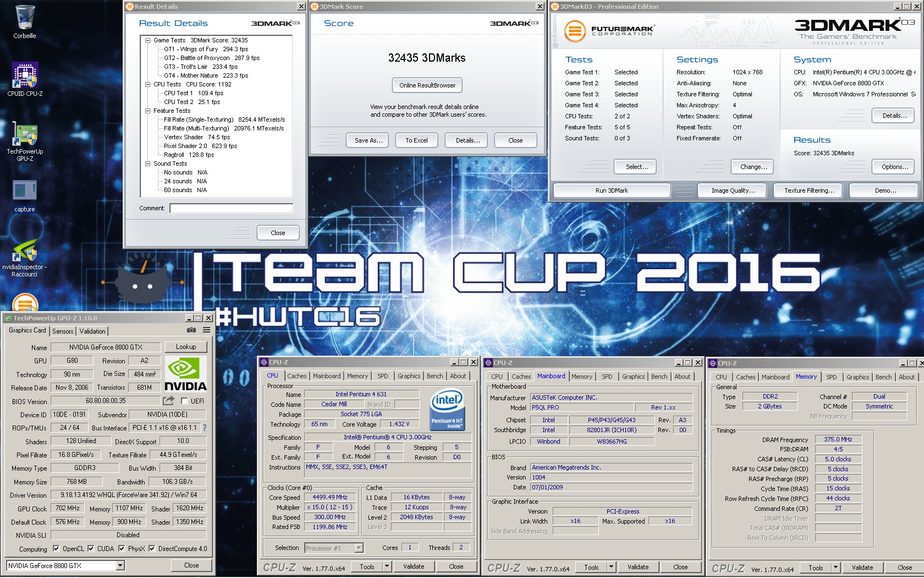
Task: Click the GPU-Z title bar icon
Action: coord(8,318)
